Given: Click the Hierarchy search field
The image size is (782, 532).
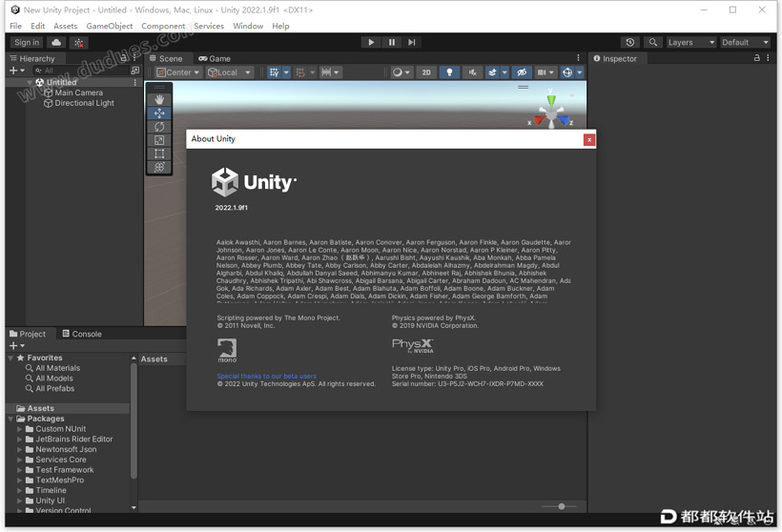Looking at the screenshot, I should tap(80, 71).
